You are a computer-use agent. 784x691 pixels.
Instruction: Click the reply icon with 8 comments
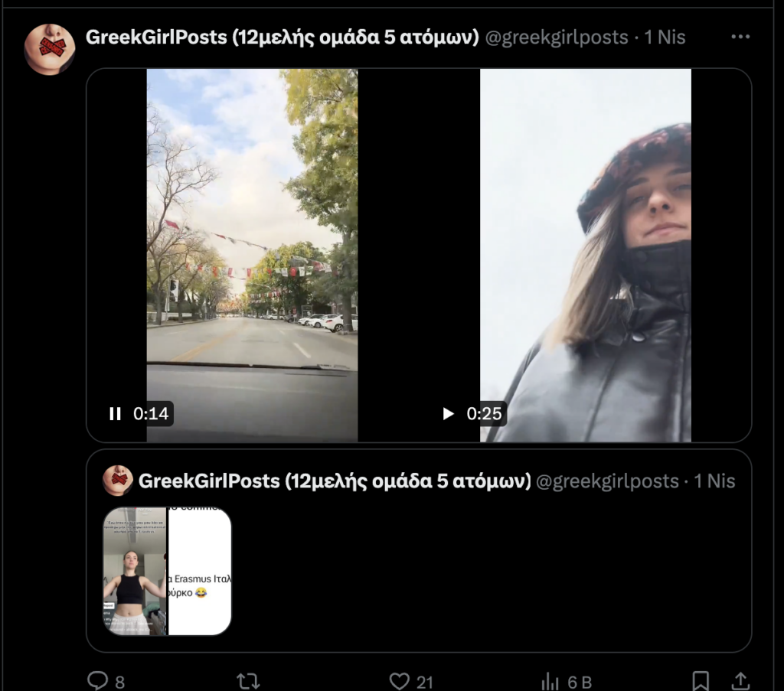tap(97, 680)
